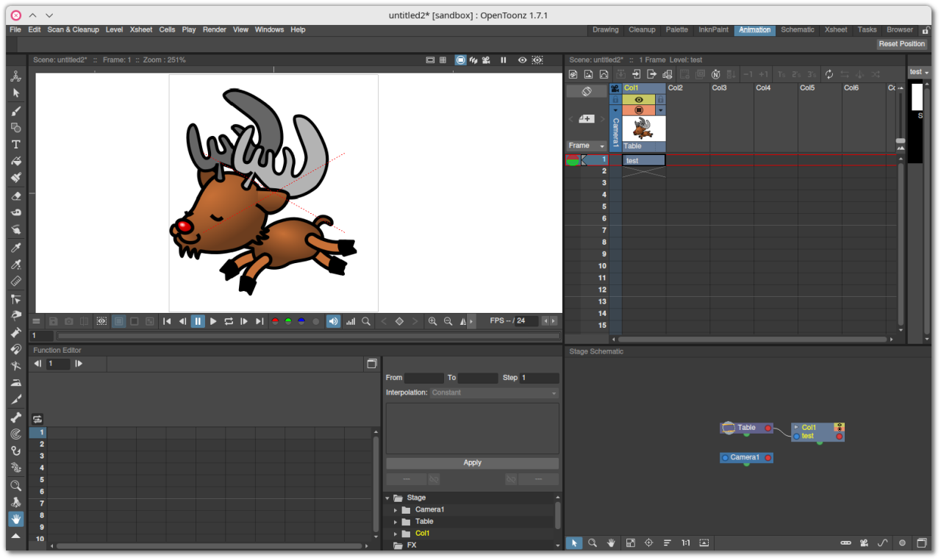Toggle Col1 camstand visibility orange button
Viewport: 941px width, 560px height.
(639, 110)
